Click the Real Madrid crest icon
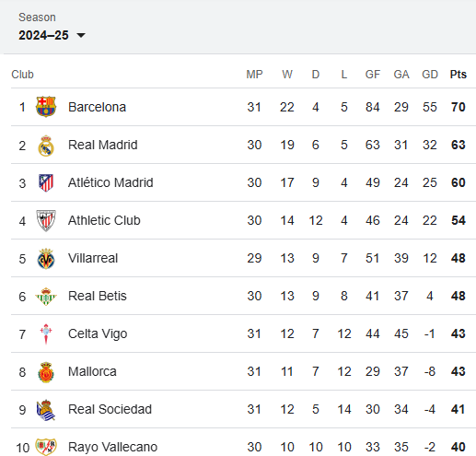 pyautogui.click(x=46, y=146)
